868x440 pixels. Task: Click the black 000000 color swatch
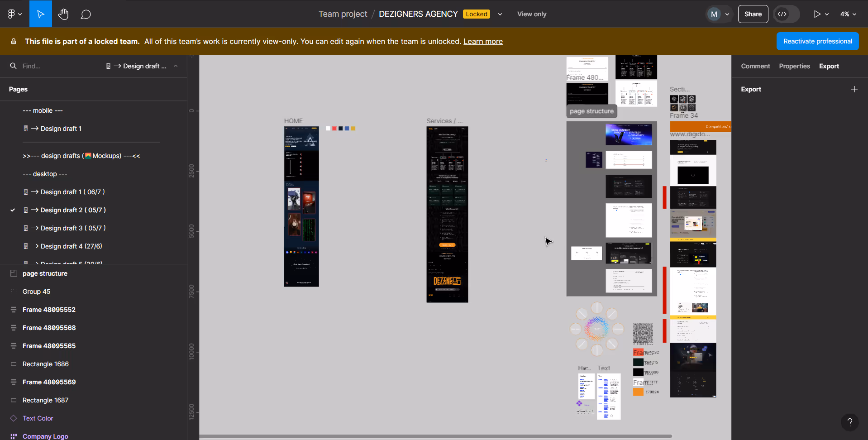pos(638,372)
